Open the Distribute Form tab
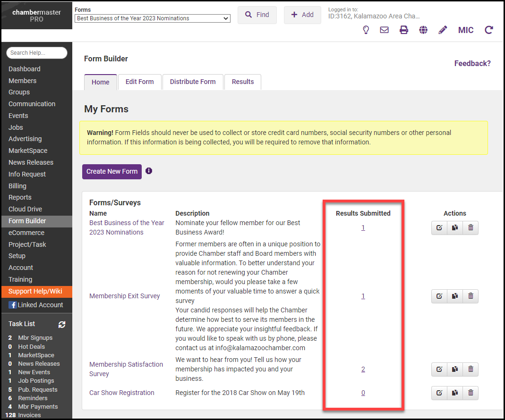 [193, 82]
